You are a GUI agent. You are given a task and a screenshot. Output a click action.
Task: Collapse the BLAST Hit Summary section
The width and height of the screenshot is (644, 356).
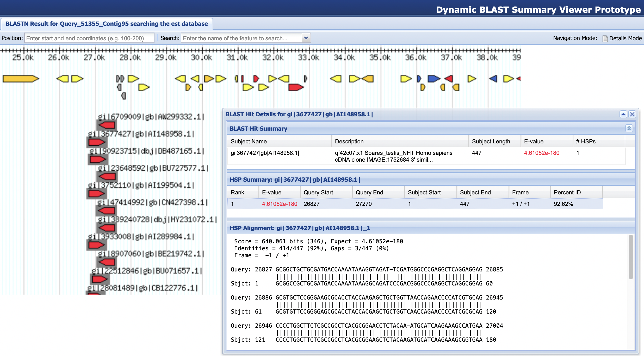(629, 128)
